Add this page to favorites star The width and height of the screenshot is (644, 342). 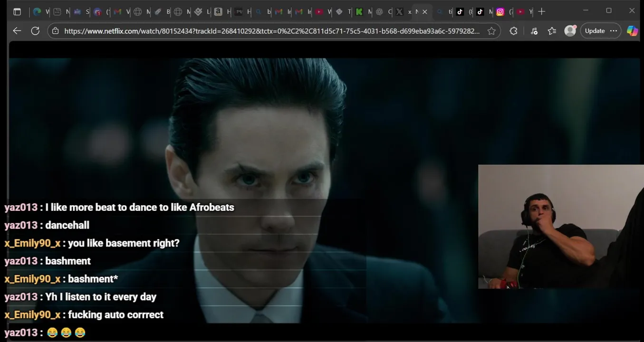point(491,31)
